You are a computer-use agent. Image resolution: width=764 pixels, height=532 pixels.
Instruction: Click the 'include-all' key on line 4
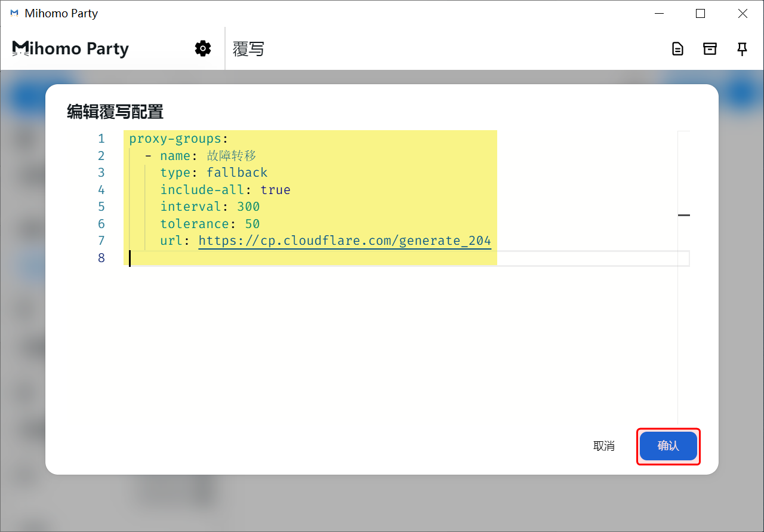202,190
